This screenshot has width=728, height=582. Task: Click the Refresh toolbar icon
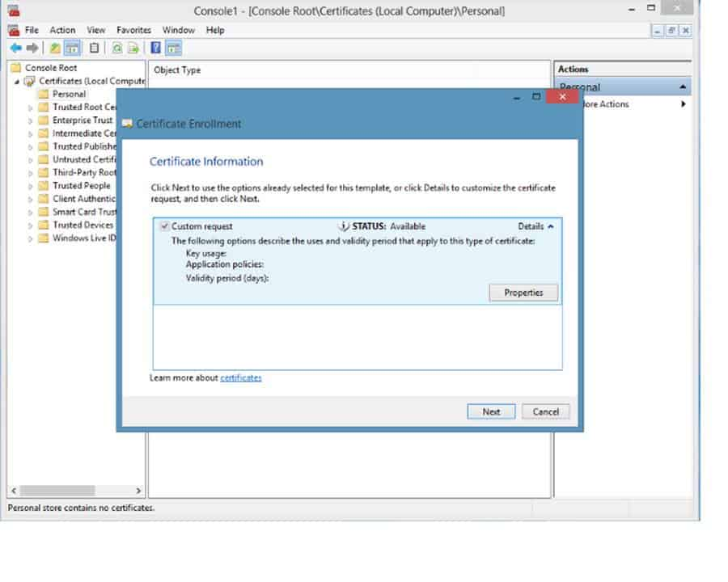click(x=117, y=48)
